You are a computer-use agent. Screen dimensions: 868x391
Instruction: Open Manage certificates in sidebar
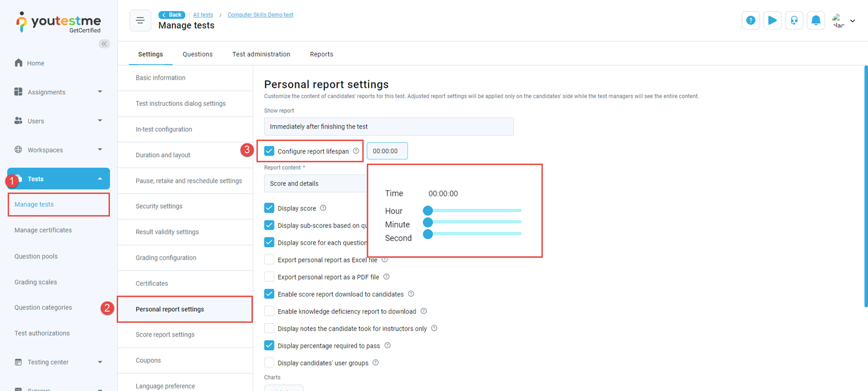click(43, 230)
